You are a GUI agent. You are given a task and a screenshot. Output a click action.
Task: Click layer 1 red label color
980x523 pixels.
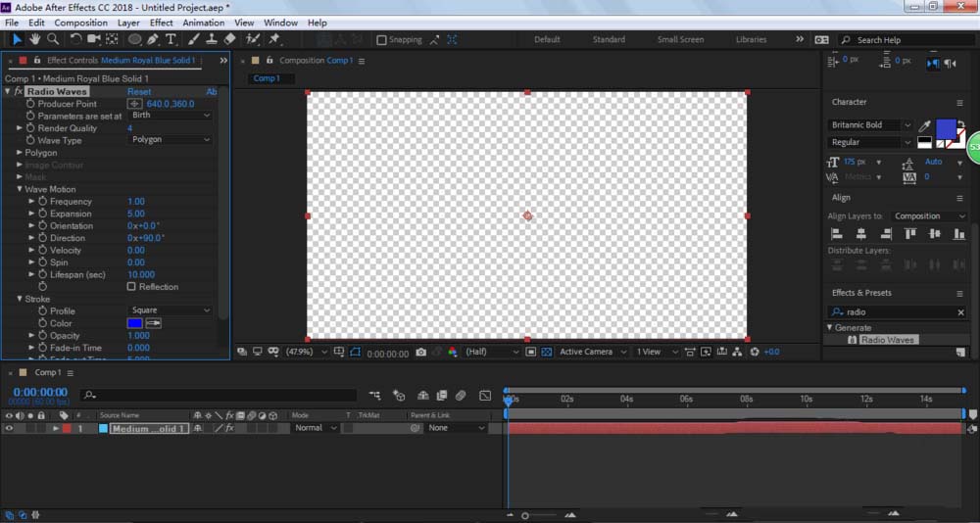(67, 429)
